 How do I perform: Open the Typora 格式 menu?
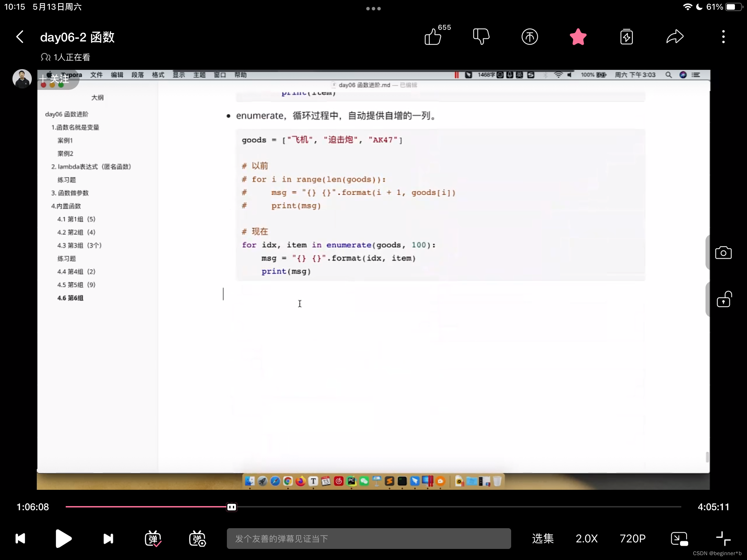click(158, 75)
